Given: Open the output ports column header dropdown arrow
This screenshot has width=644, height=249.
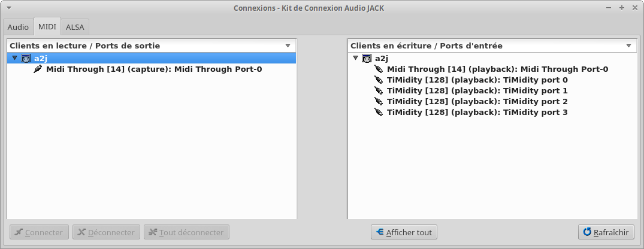Looking at the screenshot, I should [x=288, y=45].
